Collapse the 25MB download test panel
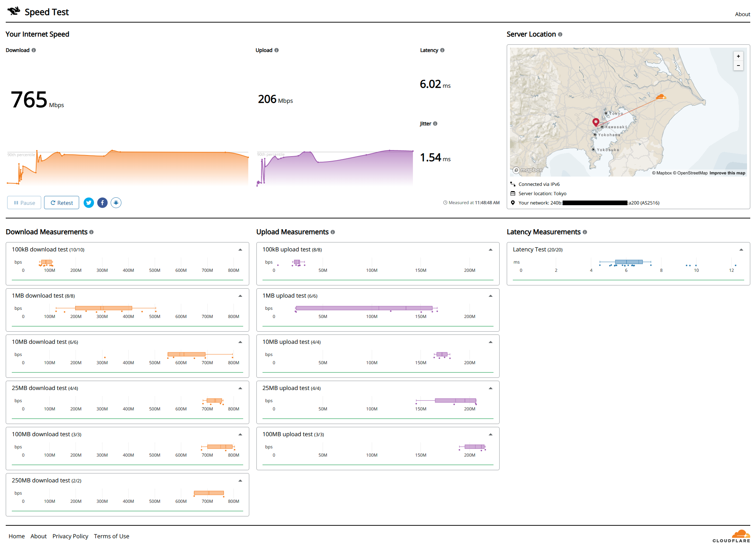 (x=240, y=388)
